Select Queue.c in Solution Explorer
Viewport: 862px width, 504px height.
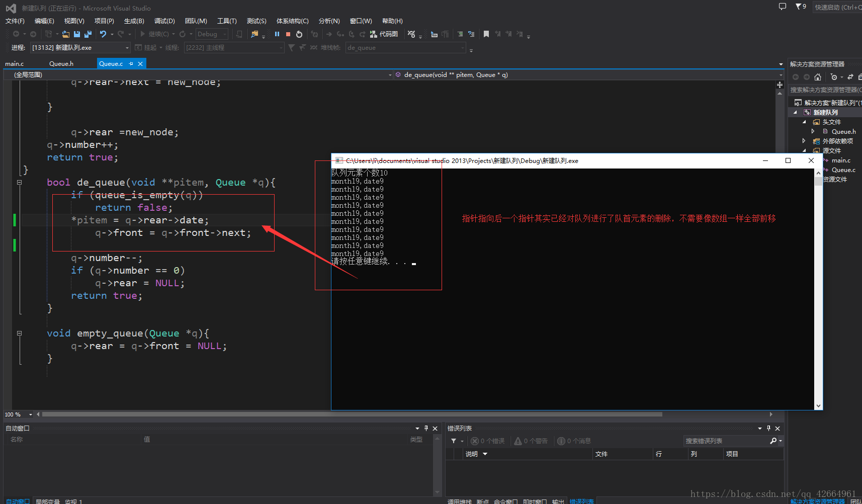point(843,170)
